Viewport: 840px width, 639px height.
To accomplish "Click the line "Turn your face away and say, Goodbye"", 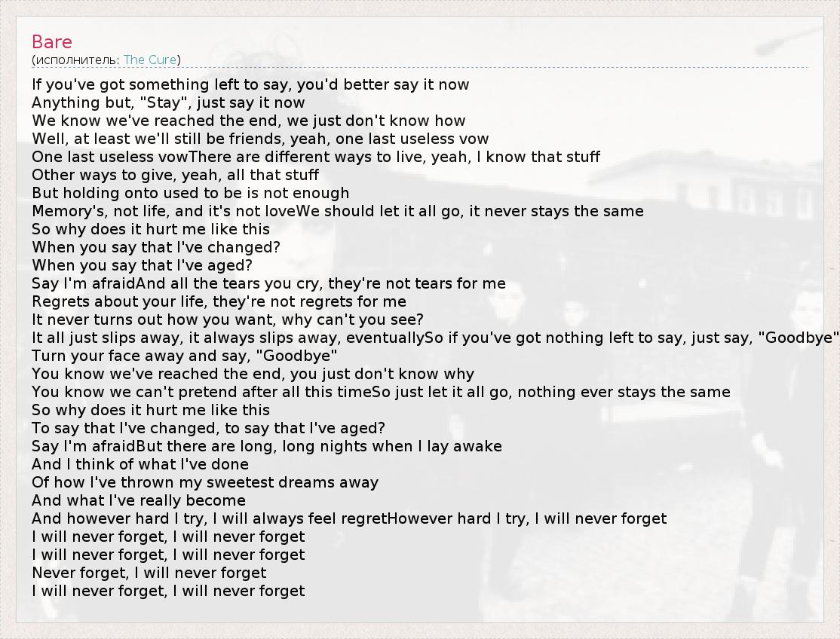I will click(x=184, y=356).
